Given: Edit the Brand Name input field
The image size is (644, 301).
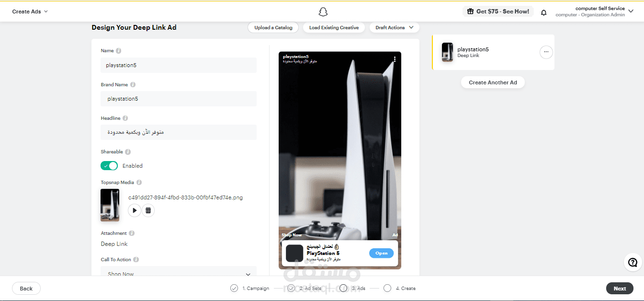Looking at the screenshot, I should click(x=179, y=99).
